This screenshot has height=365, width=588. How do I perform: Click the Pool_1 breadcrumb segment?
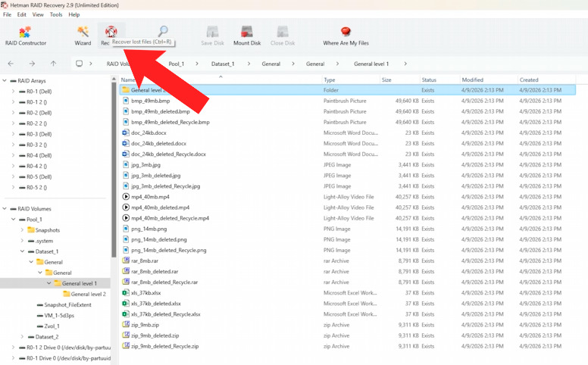pyautogui.click(x=177, y=64)
